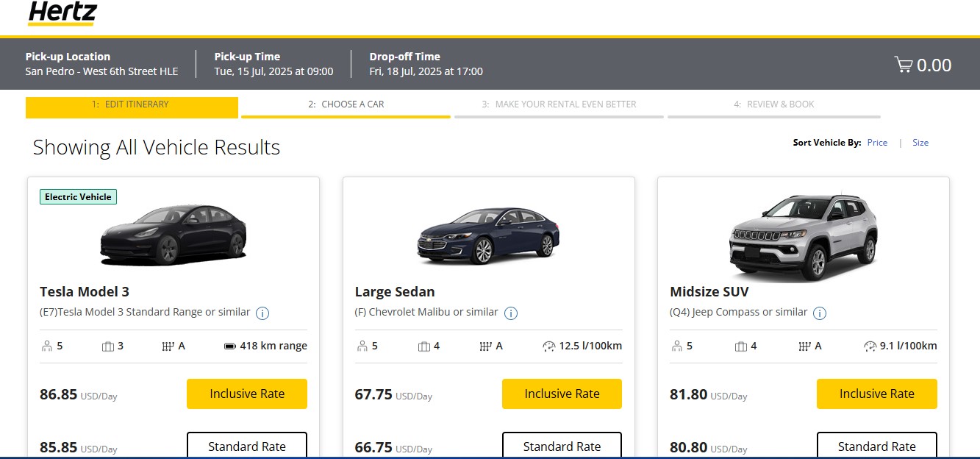This screenshot has width=980, height=459.
Task: Click passenger icon on Tesla Model 3 card
Action: pos(47,346)
